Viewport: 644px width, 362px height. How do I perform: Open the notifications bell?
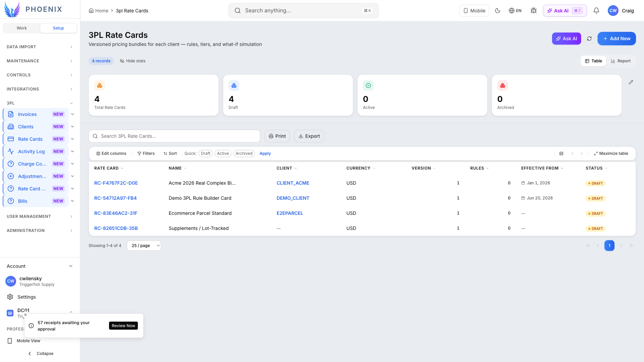596,11
